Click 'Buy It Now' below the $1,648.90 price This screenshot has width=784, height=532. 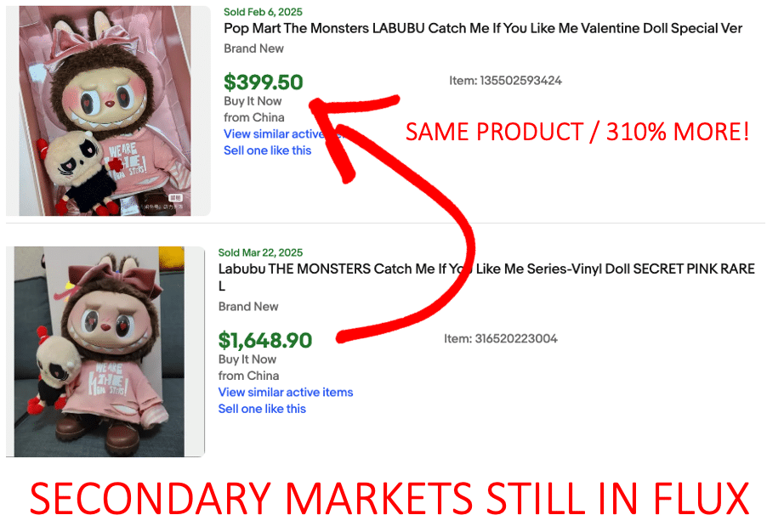point(247,359)
